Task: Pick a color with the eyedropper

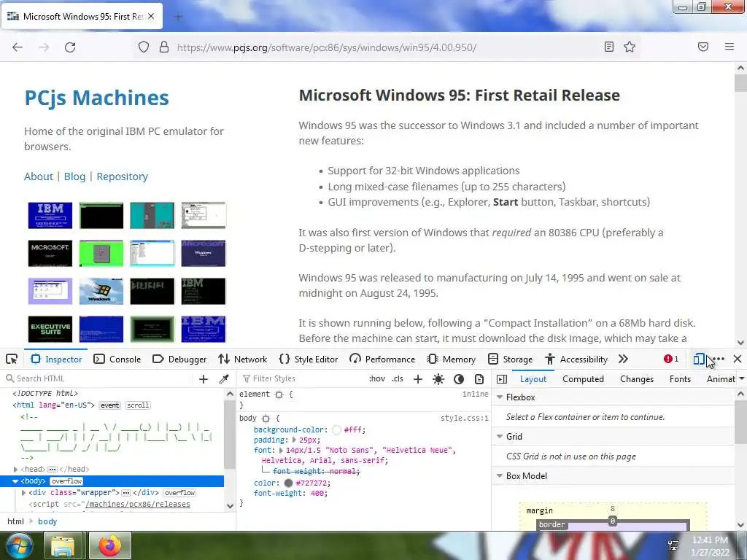Action: (x=224, y=378)
